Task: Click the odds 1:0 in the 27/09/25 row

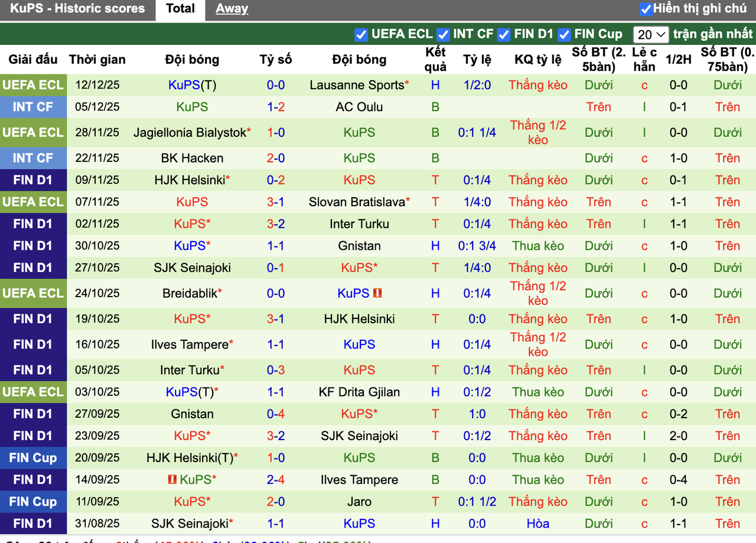Action: [x=477, y=414]
